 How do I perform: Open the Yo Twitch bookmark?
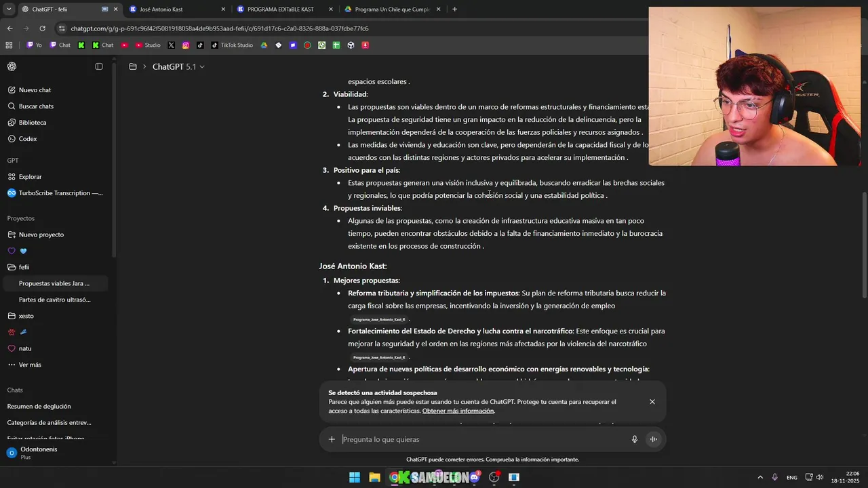(x=34, y=45)
